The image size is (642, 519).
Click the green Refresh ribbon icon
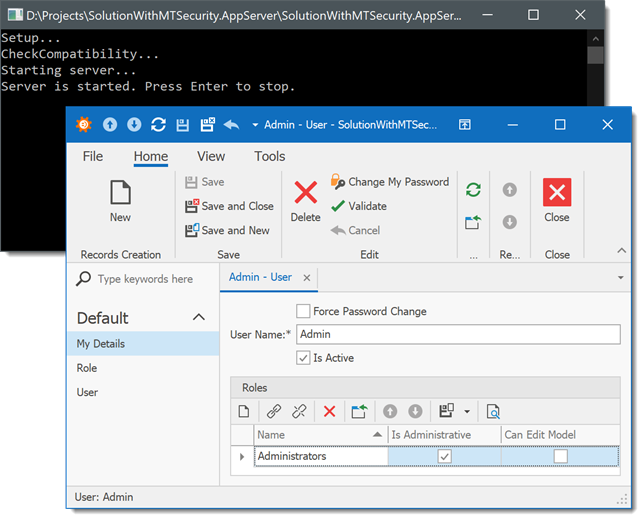tap(473, 190)
